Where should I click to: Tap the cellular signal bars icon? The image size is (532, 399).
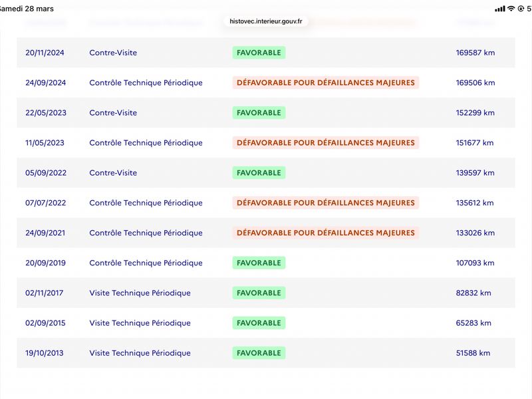500,9
